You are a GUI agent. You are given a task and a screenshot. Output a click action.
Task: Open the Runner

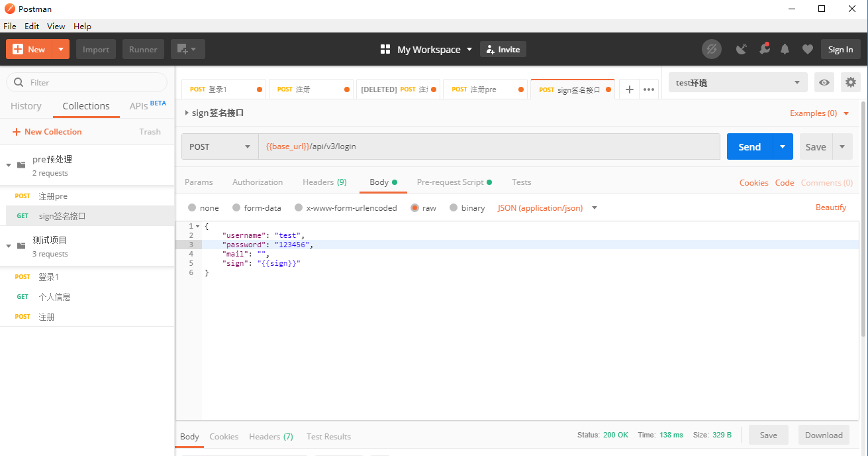(143, 50)
